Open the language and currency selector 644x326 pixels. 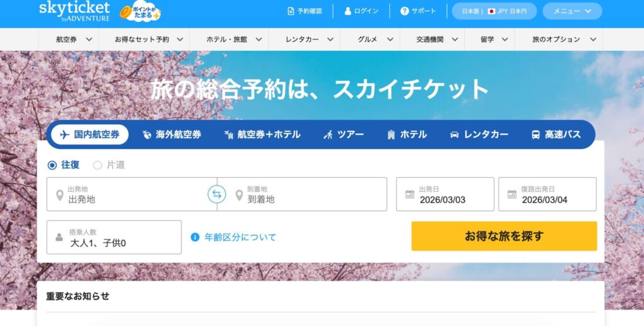pyautogui.click(x=494, y=11)
